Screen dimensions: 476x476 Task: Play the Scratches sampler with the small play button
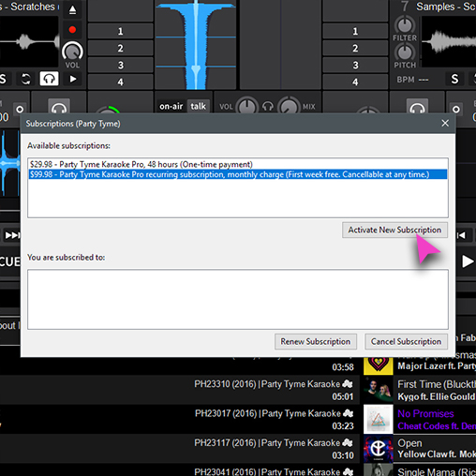[x=73, y=79]
